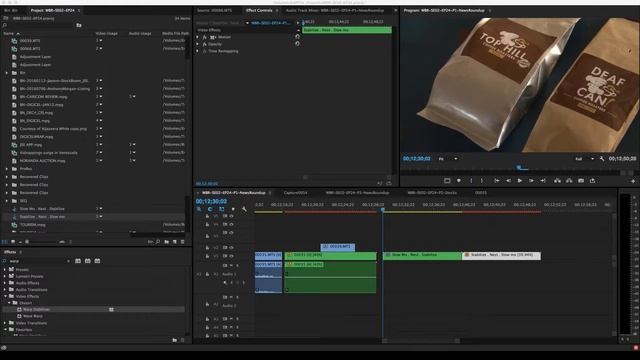Click the timeline horizontal zoom scrollbar
Screen dimensions: 640x360
[x=421, y=341]
